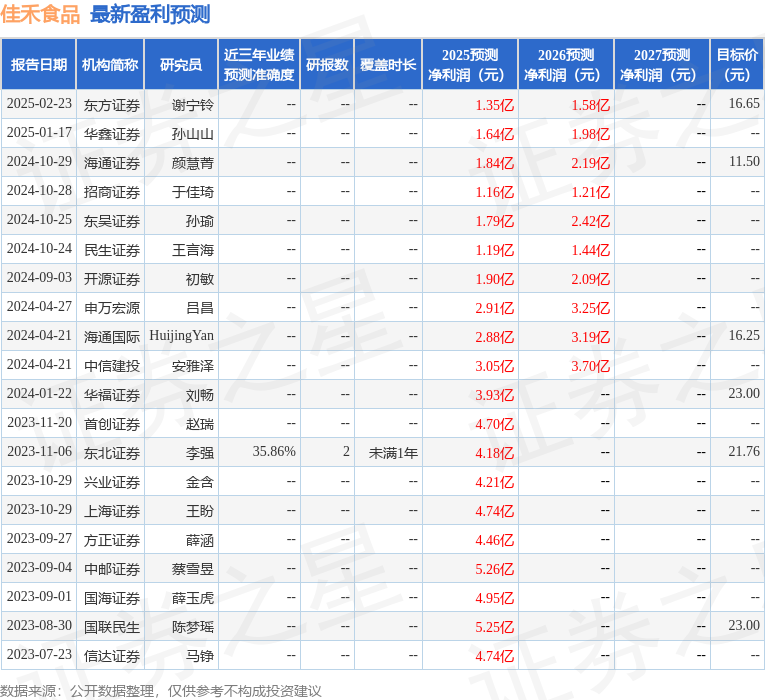765x700 pixels.
Task: Click analyst name 王言海
Action: pyautogui.click(x=193, y=250)
